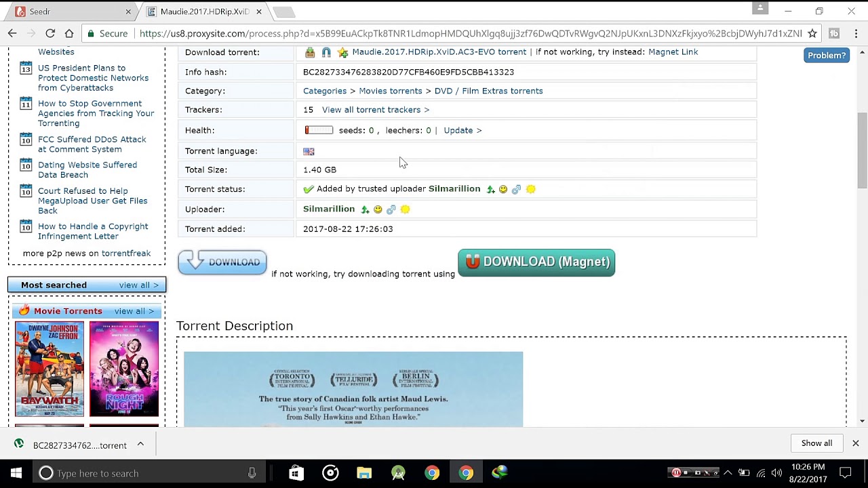The width and height of the screenshot is (868, 488).
Task: Open Silmarillion profile in Uploader row
Action: pos(329,209)
